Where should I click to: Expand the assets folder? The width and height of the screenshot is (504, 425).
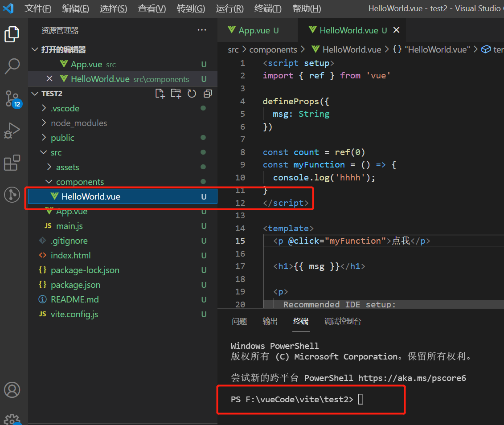tap(49, 167)
